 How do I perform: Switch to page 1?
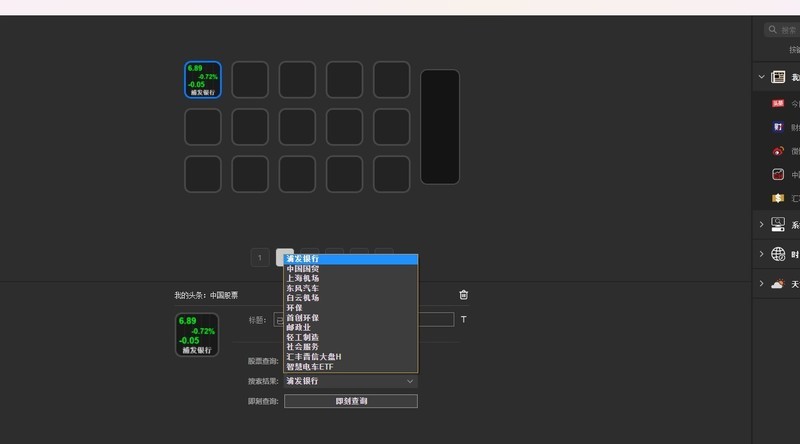[260, 258]
